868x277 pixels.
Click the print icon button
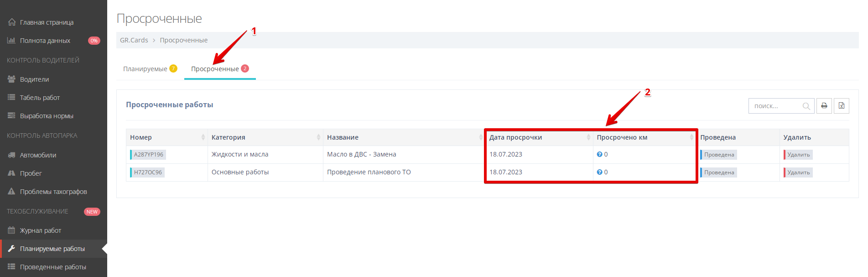824,106
